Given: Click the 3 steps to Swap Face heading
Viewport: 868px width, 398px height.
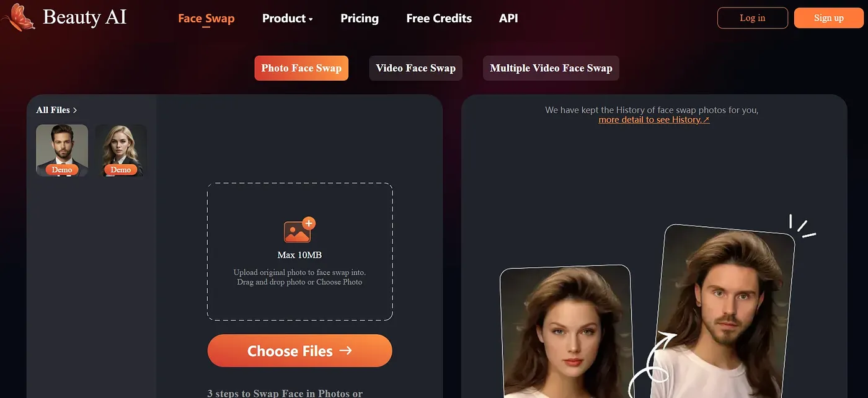Looking at the screenshot, I should coord(285,393).
